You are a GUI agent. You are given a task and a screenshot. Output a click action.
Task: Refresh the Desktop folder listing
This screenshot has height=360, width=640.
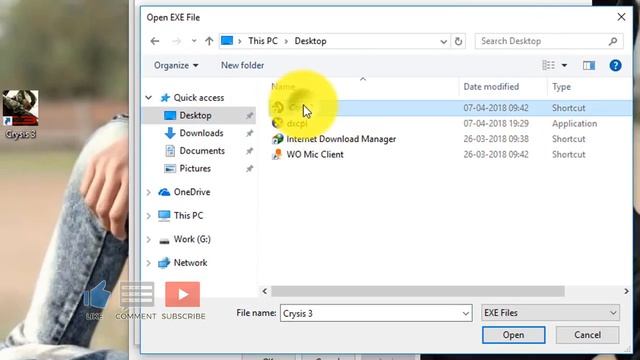tap(458, 41)
